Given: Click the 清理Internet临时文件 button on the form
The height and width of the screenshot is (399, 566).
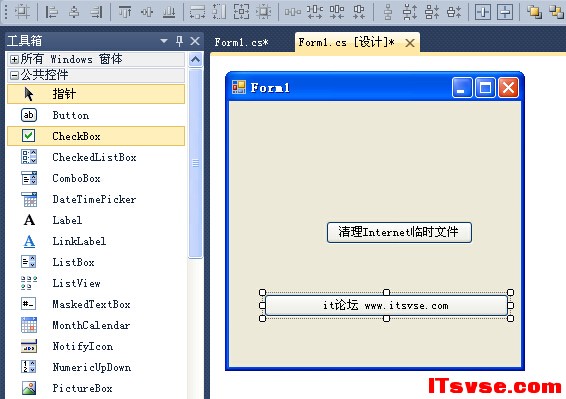Looking at the screenshot, I should pyautogui.click(x=399, y=232).
